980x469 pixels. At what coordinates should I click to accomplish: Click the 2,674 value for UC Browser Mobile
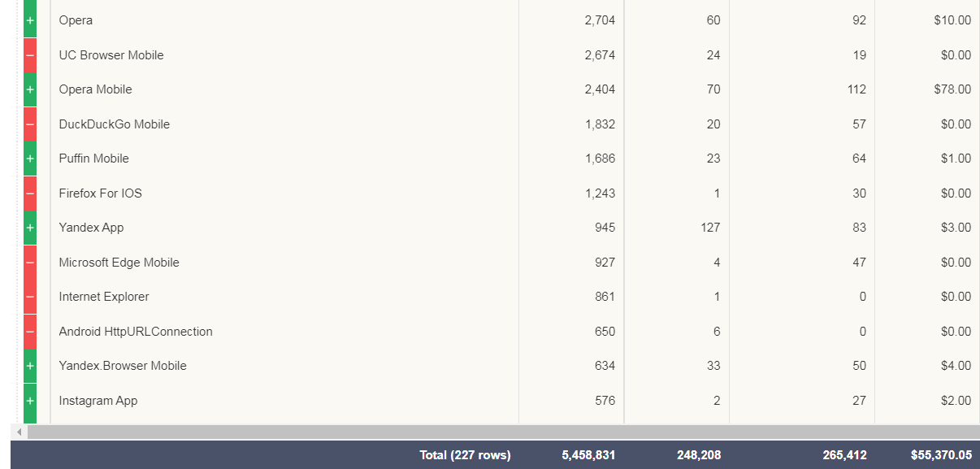click(x=600, y=55)
